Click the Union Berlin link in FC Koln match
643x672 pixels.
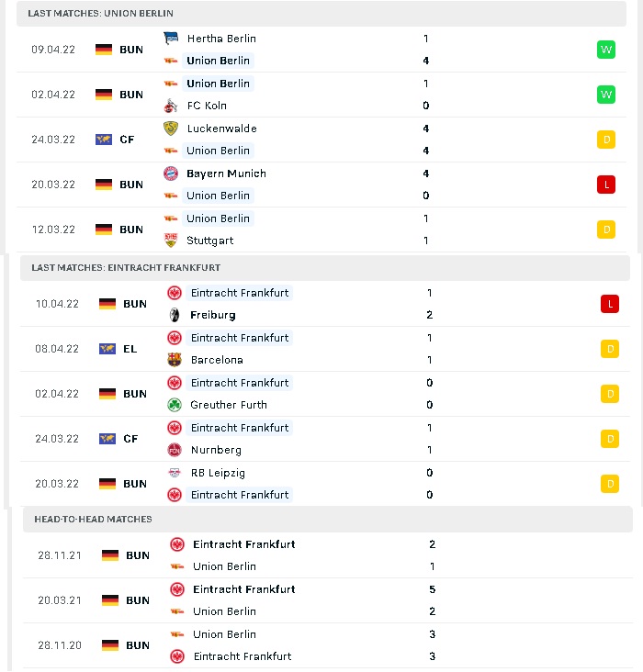pyautogui.click(x=218, y=84)
